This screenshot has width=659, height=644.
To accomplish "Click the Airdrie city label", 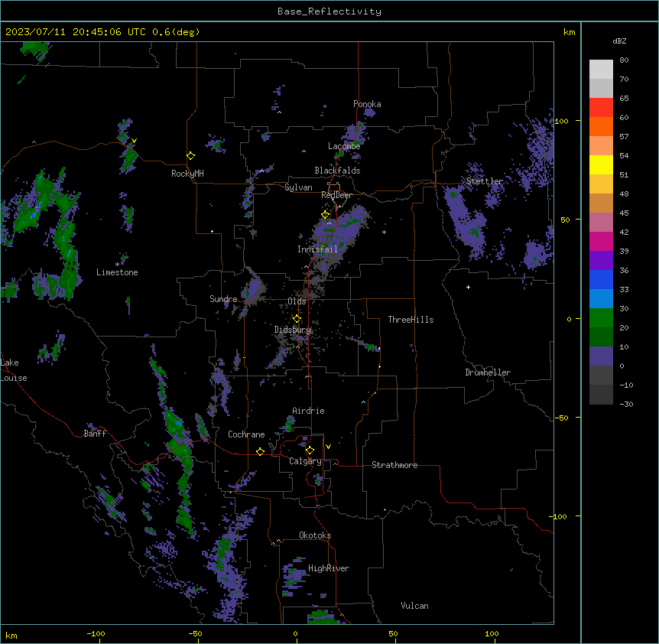I will coord(309,411).
